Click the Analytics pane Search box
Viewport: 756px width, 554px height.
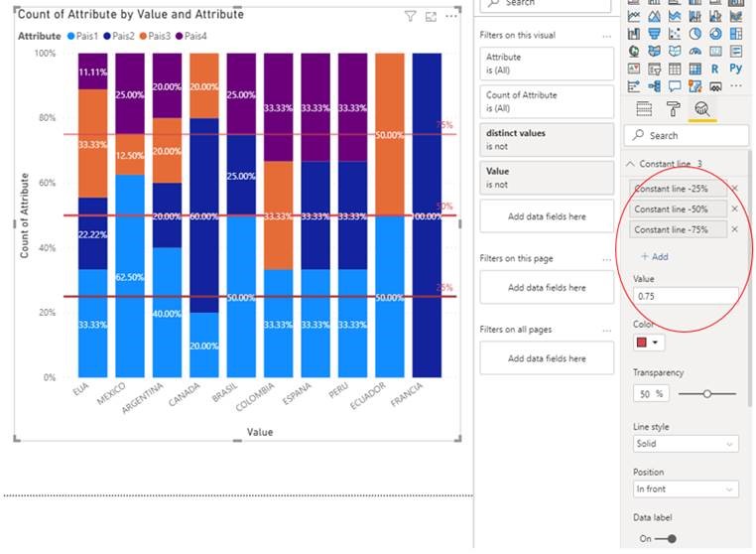pos(687,136)
